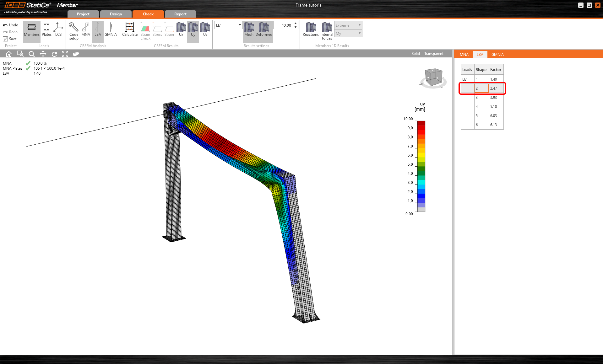This screenshot has width=603, height=364.
Task: Select the LCS labels icon
Action: (58, 30)
